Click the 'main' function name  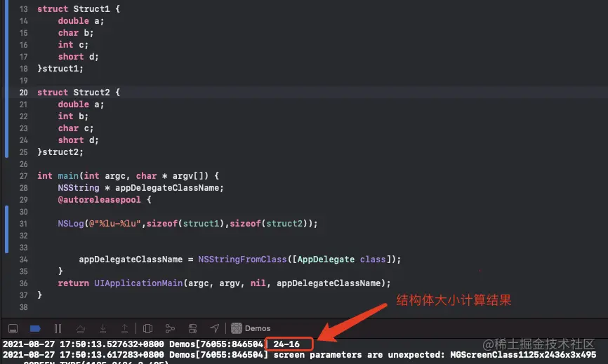68,176
